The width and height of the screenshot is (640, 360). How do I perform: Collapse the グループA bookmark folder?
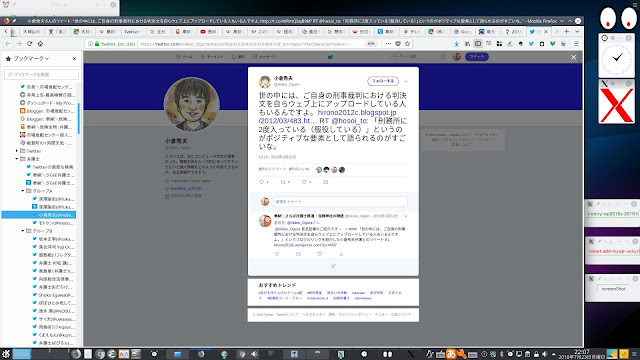click(23, 191)
